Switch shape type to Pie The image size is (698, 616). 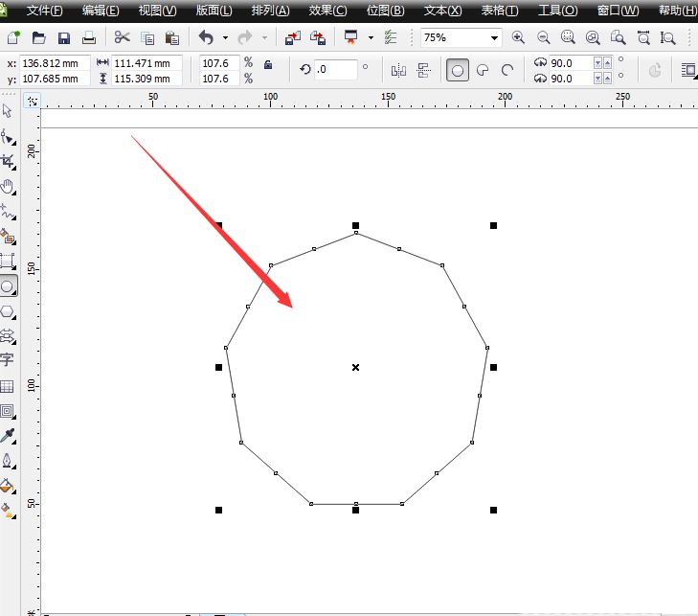click(483, 70)
